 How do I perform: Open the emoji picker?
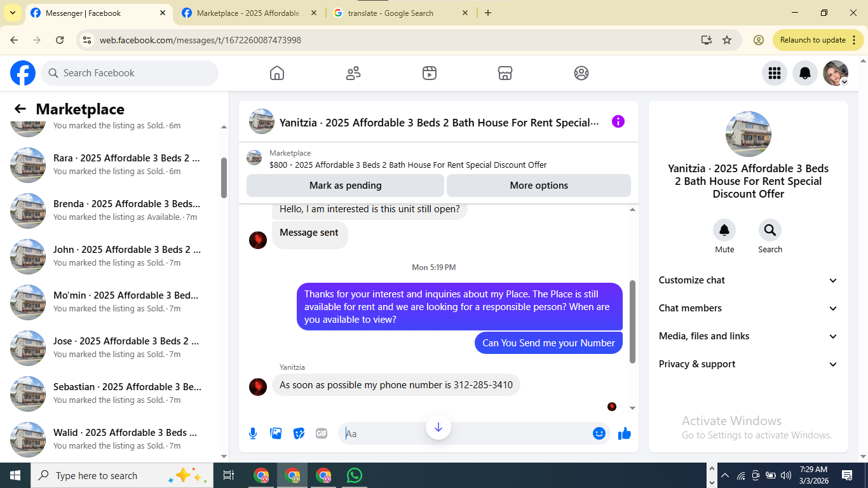click(x=599, y=433)
